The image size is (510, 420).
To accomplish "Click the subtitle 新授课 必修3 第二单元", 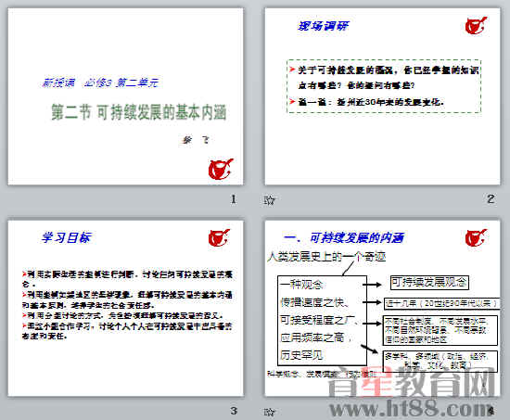I will click(100, 83).
